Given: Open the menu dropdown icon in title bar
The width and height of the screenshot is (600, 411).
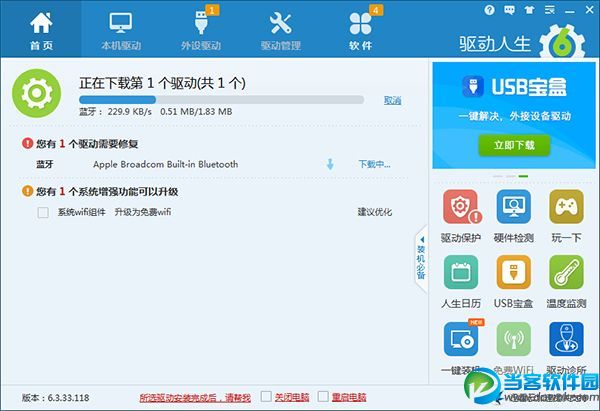Looking at the screenshot, I should (x=550, y=10).
